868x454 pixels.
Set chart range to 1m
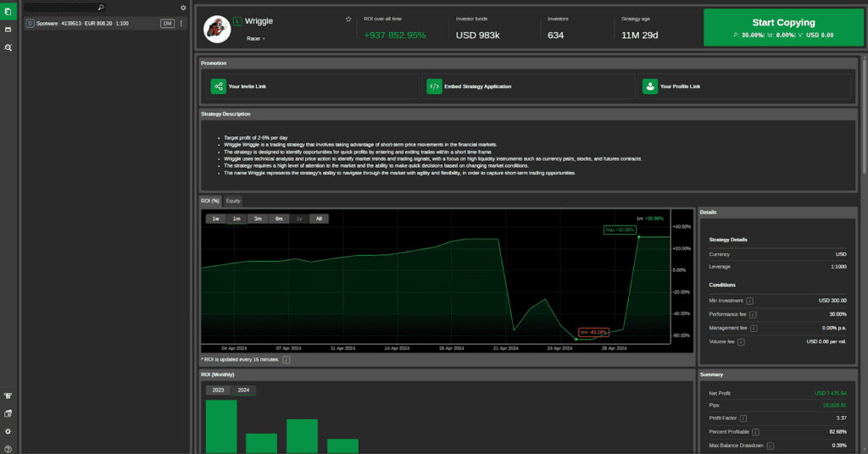pos(236,219)
